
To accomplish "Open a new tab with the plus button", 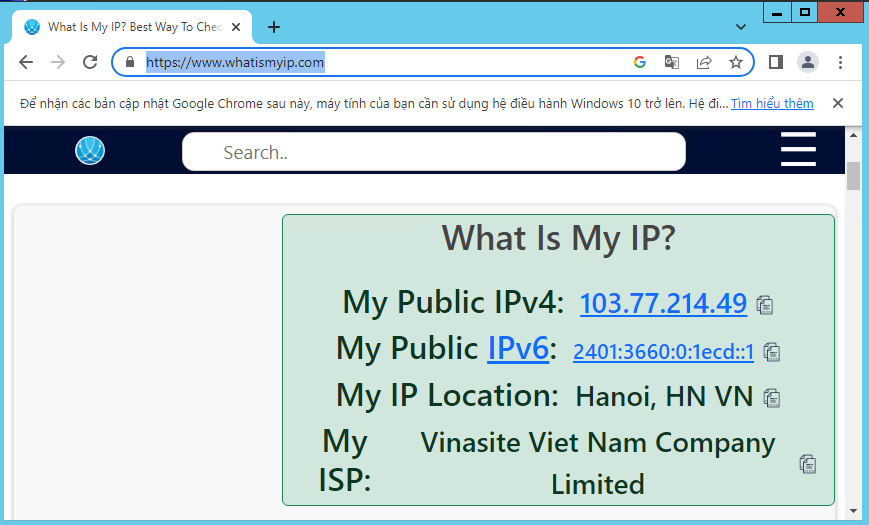I will pyautogui.click(x=274, y=27).
